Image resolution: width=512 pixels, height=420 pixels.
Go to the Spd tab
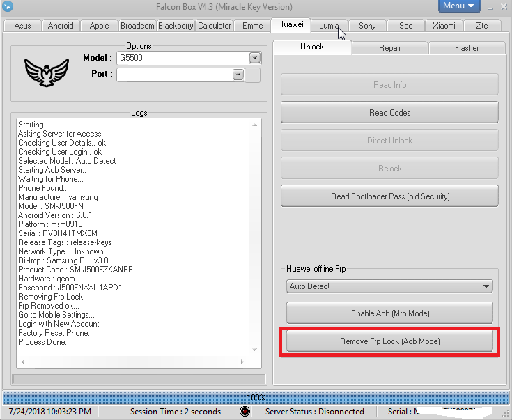406,26
